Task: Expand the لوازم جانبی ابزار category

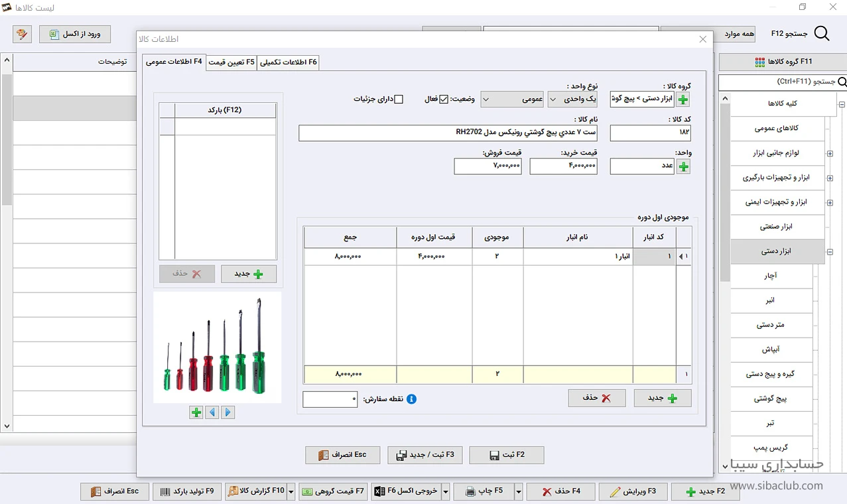Action: pyautogui.click(x=828, y=153)
